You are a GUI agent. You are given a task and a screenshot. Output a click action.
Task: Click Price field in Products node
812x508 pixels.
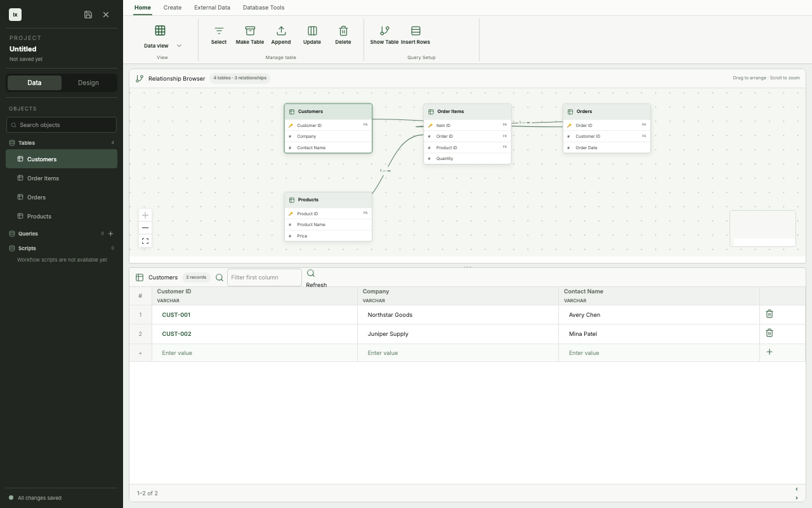coord(328,236)
